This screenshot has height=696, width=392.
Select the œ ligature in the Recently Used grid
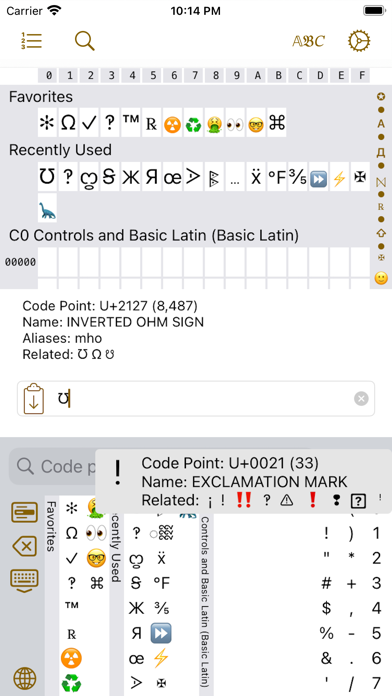(x=172, y=178)
